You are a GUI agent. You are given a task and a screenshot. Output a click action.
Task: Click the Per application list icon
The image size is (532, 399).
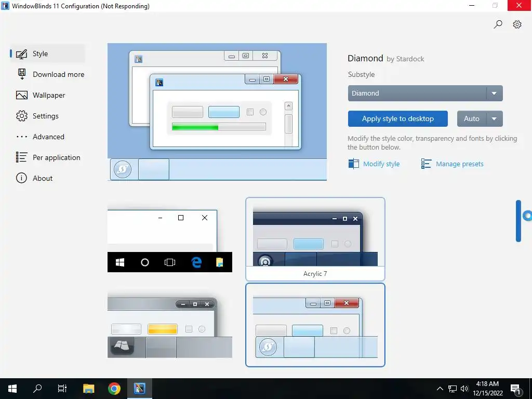(x=21, y=157)
